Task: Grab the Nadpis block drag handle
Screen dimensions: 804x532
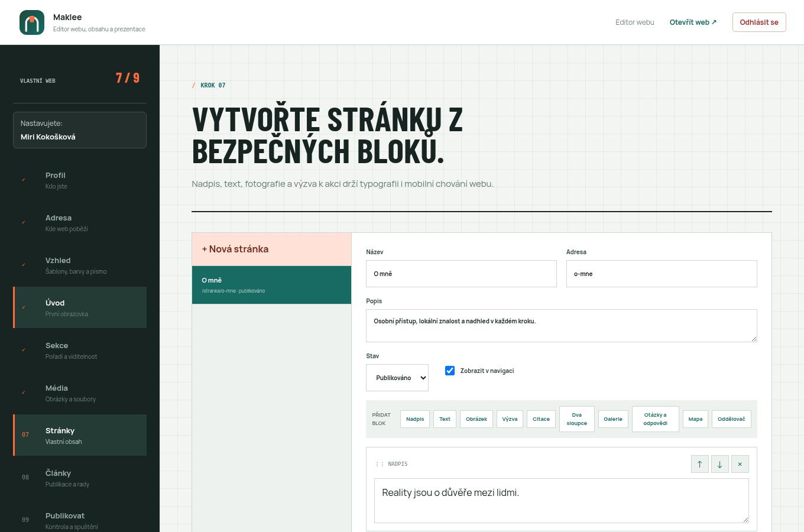Action: coord(380,464)
